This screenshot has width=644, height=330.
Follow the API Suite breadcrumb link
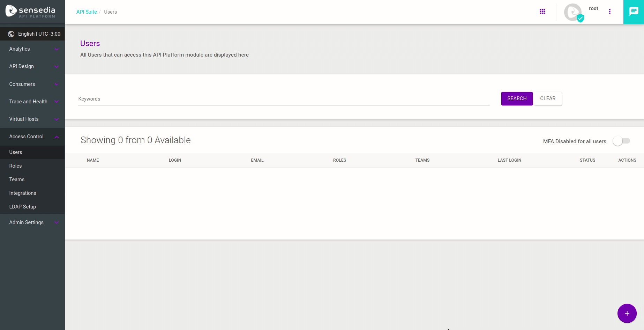click(x=87, y=12)
